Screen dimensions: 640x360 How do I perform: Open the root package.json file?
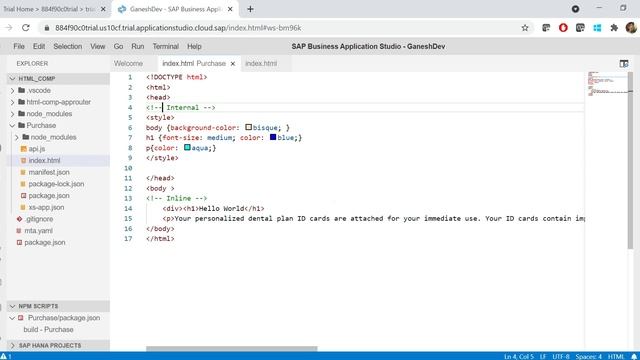[x=44, y=242]
